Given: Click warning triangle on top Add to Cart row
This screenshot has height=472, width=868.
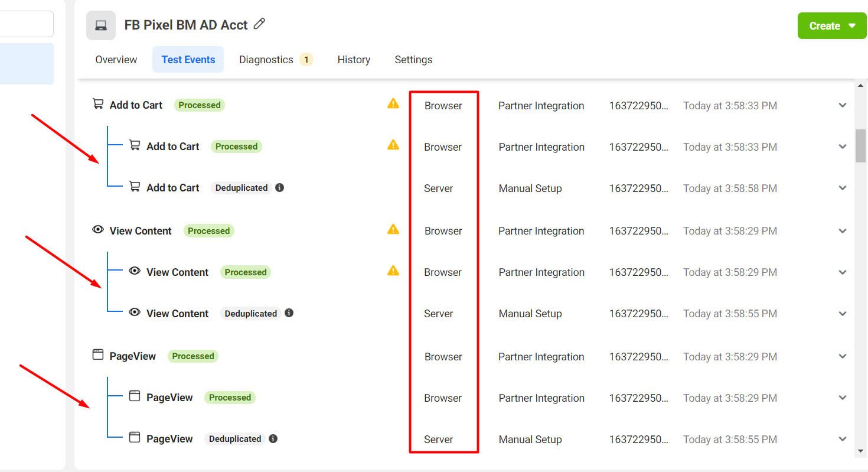Looking at the screenshot, I should point(393,104).
